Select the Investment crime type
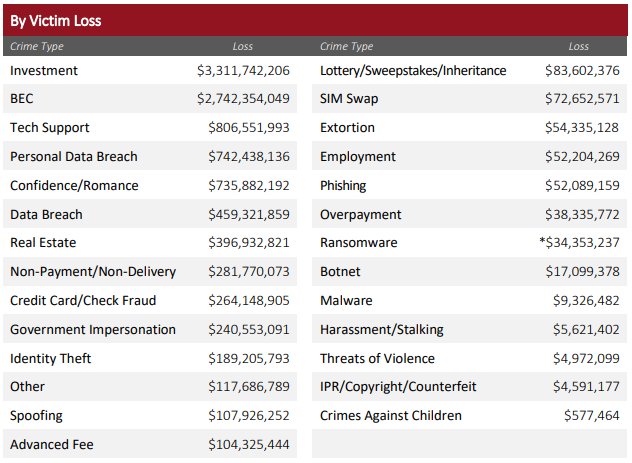 pyautogui.click(x=44, y=71)
